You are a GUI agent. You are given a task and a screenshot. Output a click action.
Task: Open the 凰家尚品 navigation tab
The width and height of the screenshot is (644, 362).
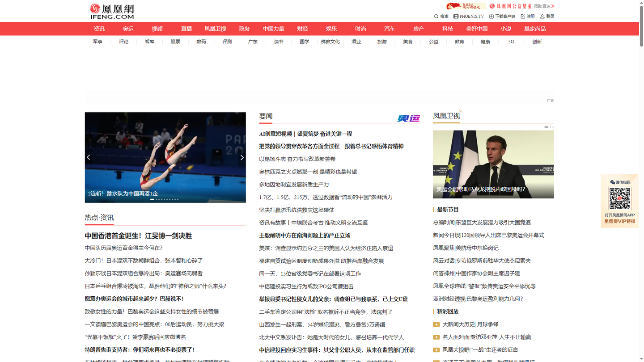(535, 29)
